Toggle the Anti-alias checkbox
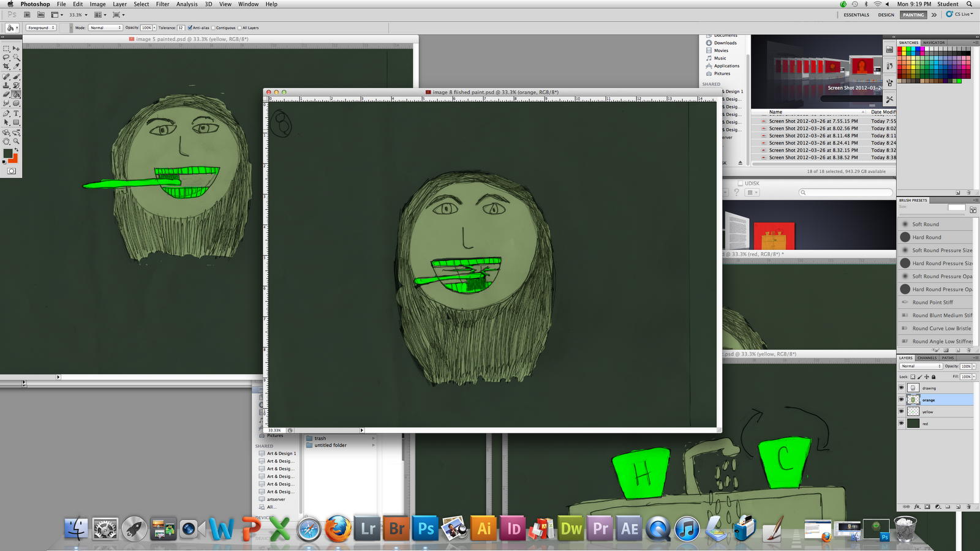This screenshot has width=980, height=551. (x=190, y=28)
